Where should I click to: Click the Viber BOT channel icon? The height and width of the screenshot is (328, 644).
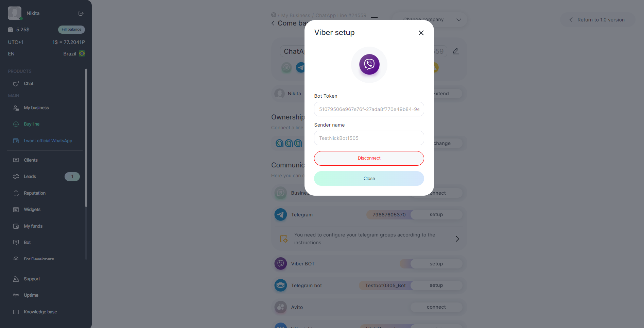pos(280,264)
